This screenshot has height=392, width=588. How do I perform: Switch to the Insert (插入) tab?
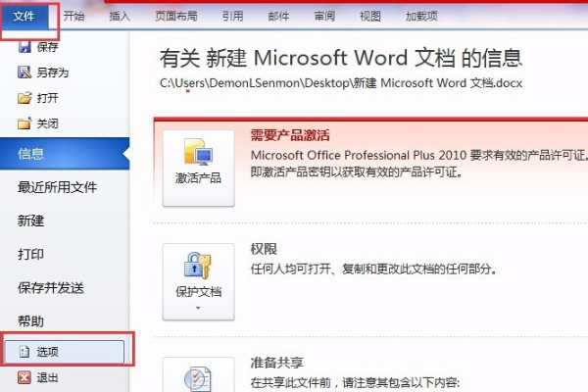tap(120, 16)
